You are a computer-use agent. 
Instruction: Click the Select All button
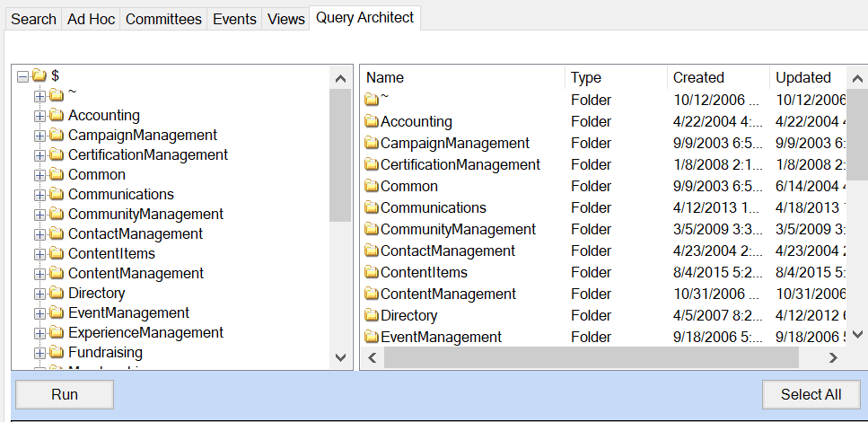(x=811, y=394)
